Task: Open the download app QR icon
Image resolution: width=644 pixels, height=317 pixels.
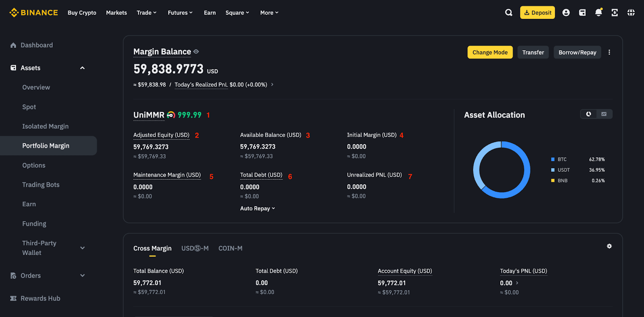Action: click(x=615, y=12)
